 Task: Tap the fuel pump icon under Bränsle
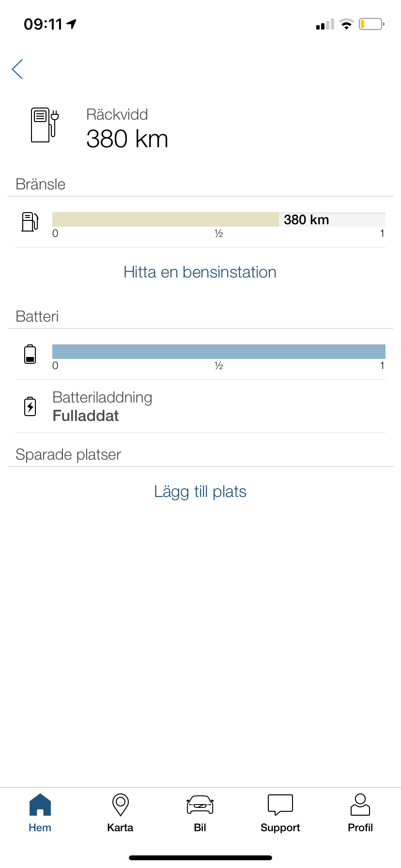30,222
